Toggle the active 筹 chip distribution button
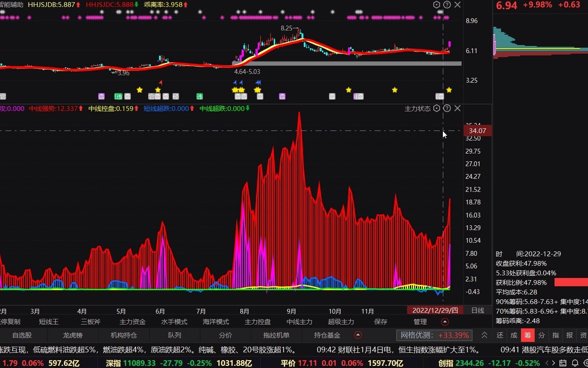 (x=528, y=335)
